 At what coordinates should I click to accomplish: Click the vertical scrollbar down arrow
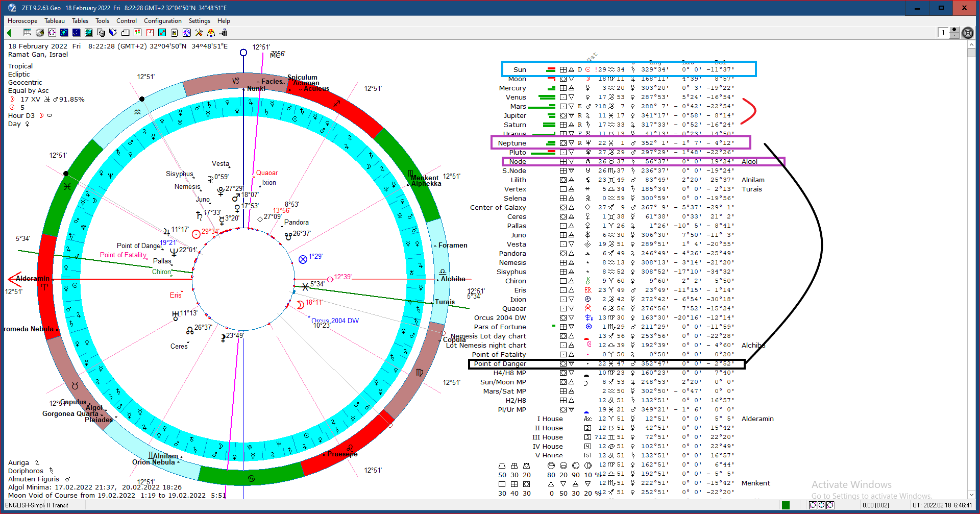click(x=972, y=495)
